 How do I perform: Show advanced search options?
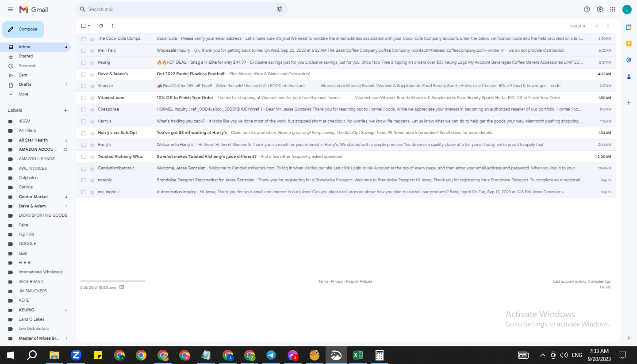pos(280,9)
